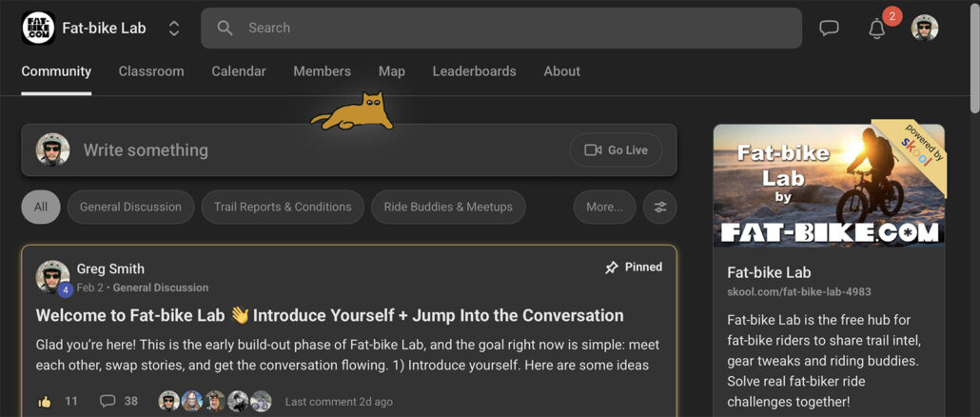Click the thumbs-up like icon
This screenshot has height=417, width=980.
coord(45,402)
